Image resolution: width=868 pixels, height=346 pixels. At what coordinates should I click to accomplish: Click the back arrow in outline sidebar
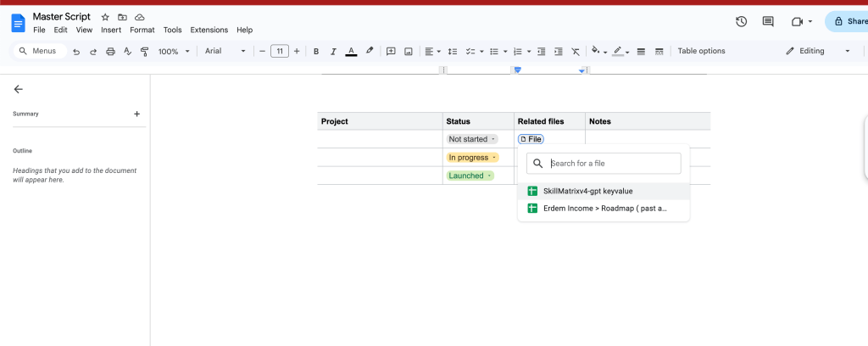point(19,89)
